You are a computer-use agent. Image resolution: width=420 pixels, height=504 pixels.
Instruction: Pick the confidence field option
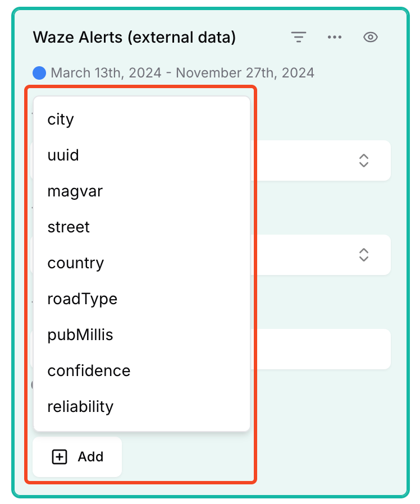[x=141, y=371]
